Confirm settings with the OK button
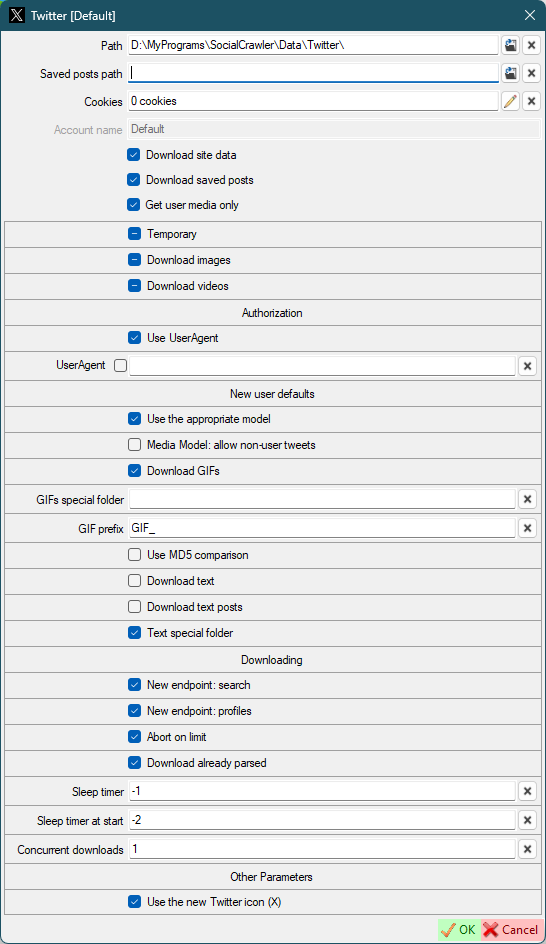The height and width of the screenshot is (944, 546). pos(459,930)
